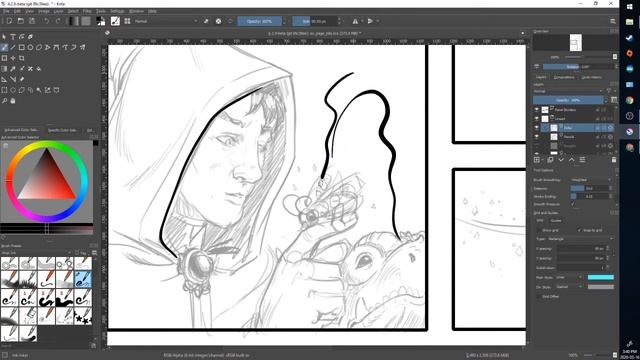Screen dimensions: 640x360
Task: Select the Text tool
Action: [13, 37]
